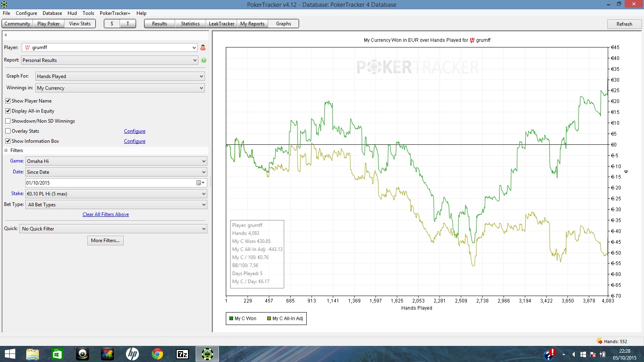Toggle Show Information Box checkbox
The width and height of the screenshot is (644, 362).
(8, 141)
